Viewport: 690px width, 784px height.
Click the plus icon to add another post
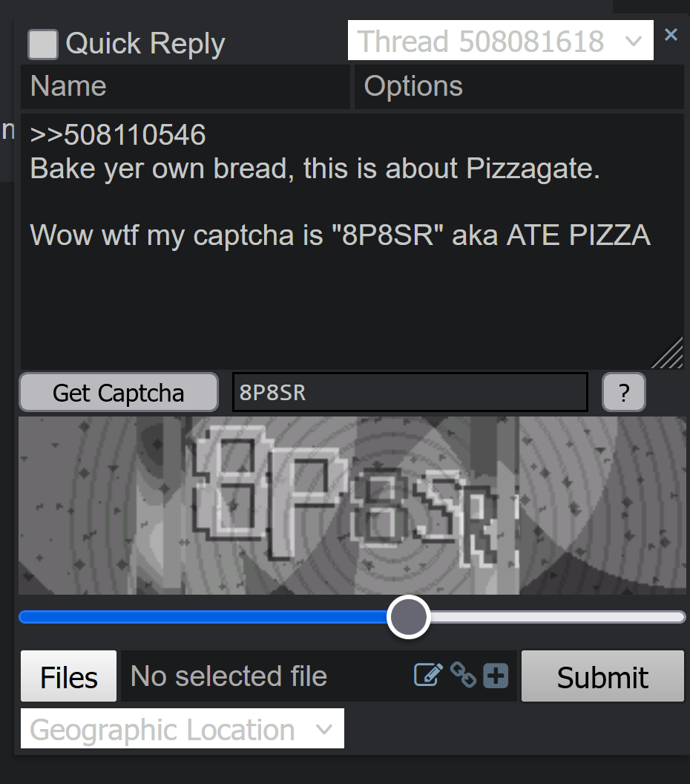(x=496, y=676)
